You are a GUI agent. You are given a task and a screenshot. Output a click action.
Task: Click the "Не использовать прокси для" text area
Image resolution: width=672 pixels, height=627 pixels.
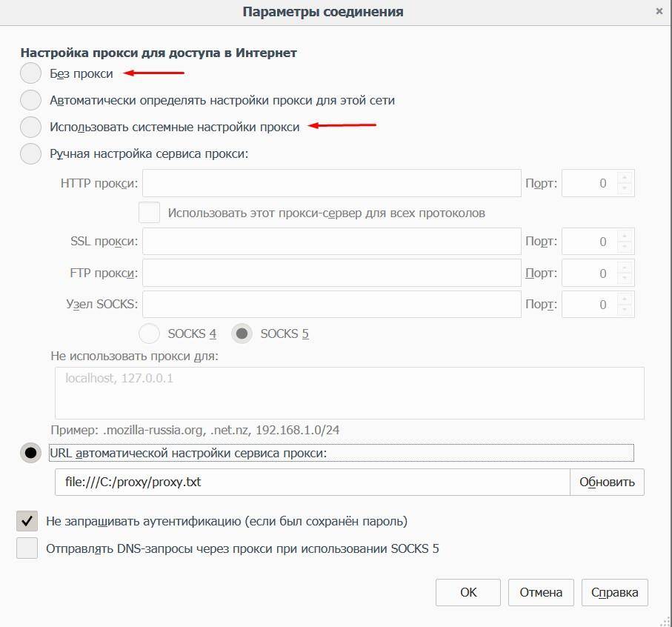[x=349, y=393]
